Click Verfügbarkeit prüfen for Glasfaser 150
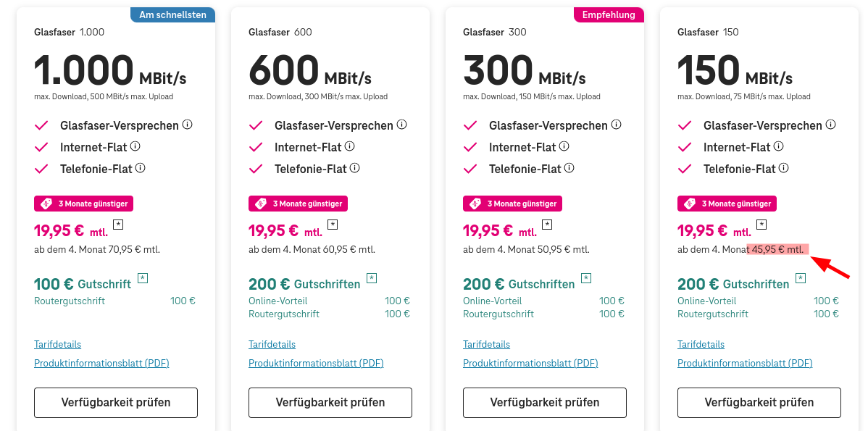Image resolution: width=868 pixels, height=431 pixels. 759,402
